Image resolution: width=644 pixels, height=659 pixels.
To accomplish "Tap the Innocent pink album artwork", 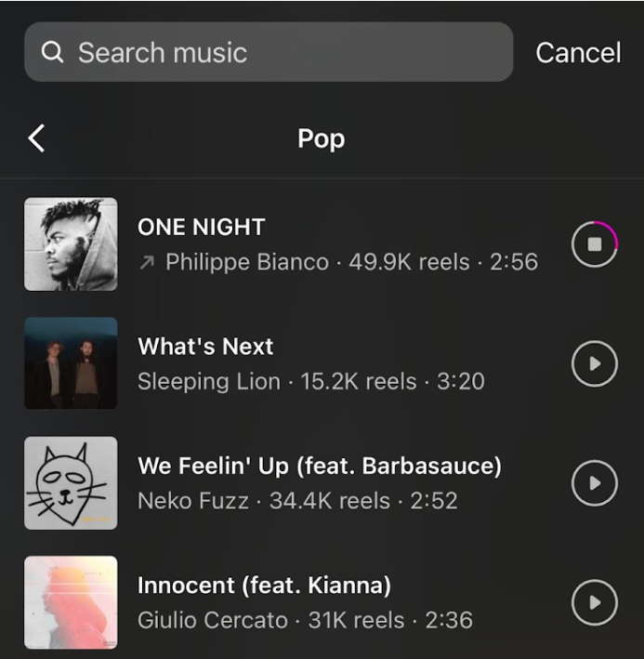I will 71,602.
